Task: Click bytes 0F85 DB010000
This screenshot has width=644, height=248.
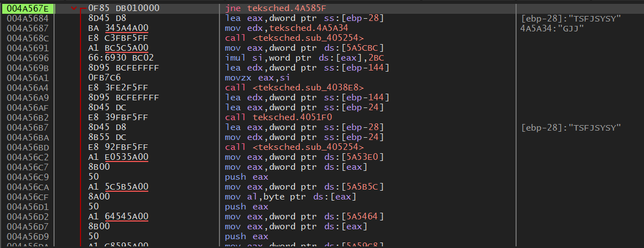Action: coord(124,8)
